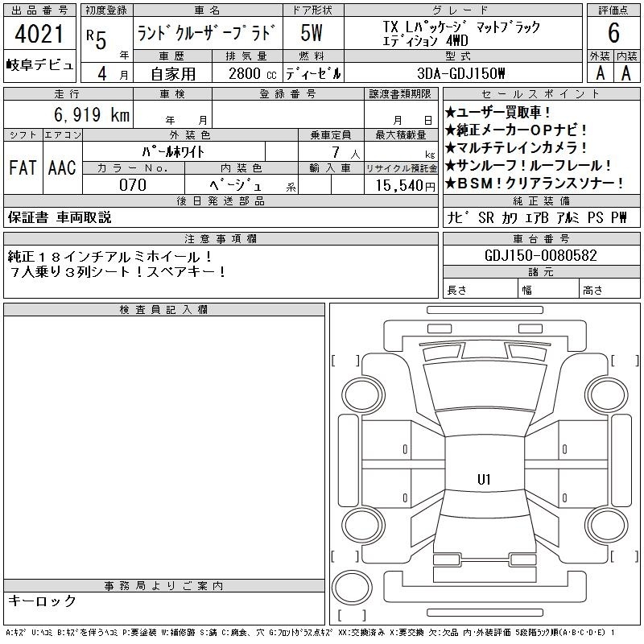Select color number 070 field
This screenshot has width=644, height=644.
point(133,185)
